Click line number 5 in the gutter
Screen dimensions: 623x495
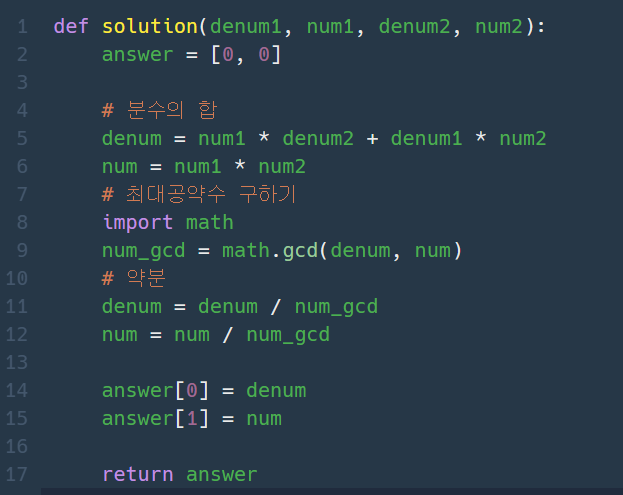click(x=23, y=139)
